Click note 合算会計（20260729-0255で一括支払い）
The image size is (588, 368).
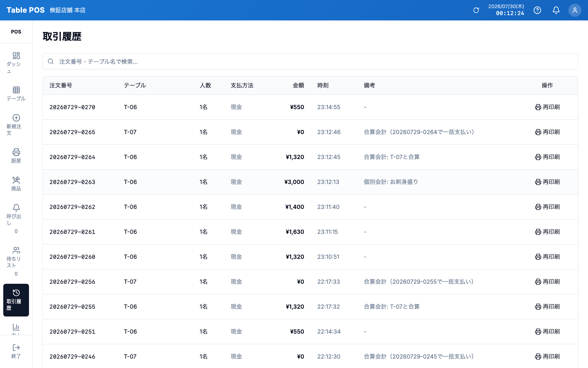point(419,282)
